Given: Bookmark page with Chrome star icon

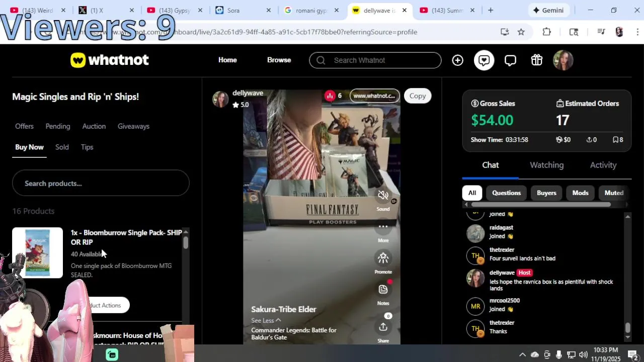Looking at the screenshot, I should (x=521, y=32).
